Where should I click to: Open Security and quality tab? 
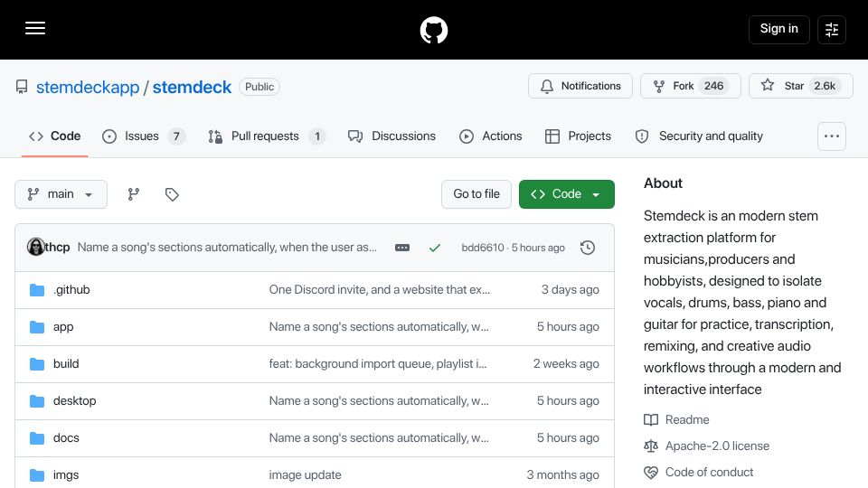coord(699,136)
